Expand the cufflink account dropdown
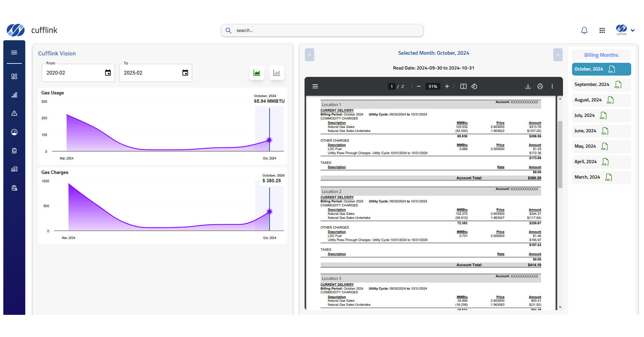Screen dimensions: 644x337 [x=632, y=30]
